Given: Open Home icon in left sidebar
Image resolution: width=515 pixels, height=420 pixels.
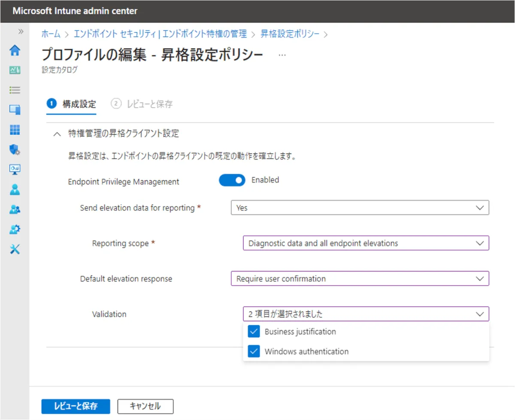Looking at the screenshot, I should pyautogui.click(x=15, y=51).
